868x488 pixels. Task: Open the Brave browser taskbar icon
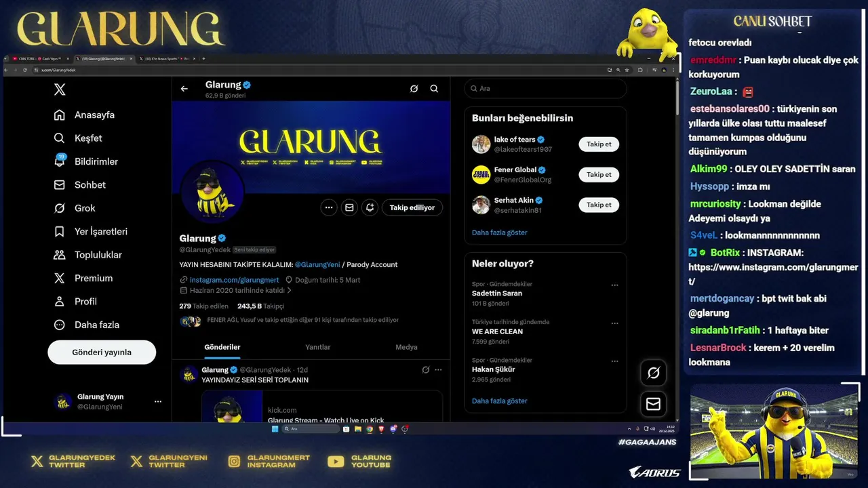[381, 429]
